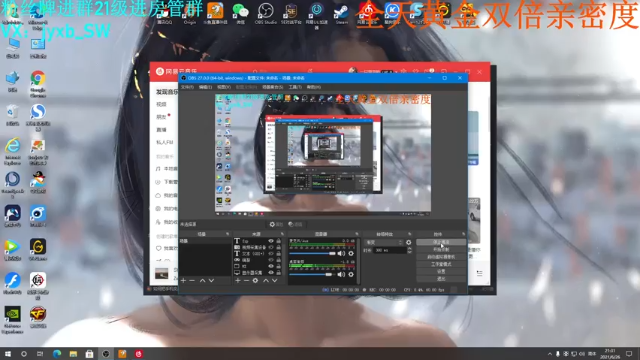Open settings gear of second mixer channel
640x360 pixels.
[351, 274]
